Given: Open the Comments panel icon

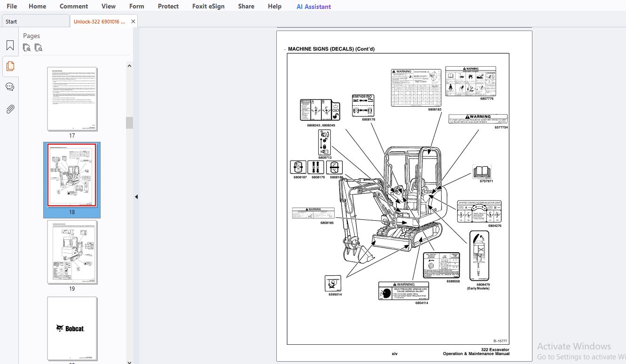Looking at the screenshot, I should (10, 87).
